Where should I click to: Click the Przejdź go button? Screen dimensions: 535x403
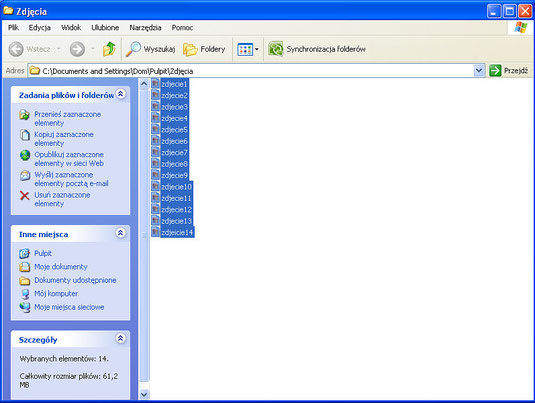tap(509, 71)
